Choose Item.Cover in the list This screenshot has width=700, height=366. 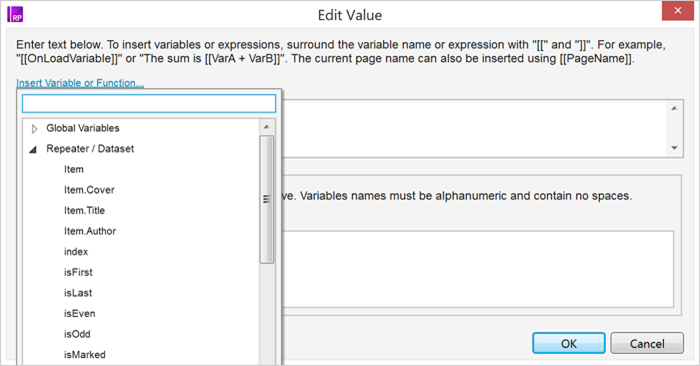coord(89,190)
